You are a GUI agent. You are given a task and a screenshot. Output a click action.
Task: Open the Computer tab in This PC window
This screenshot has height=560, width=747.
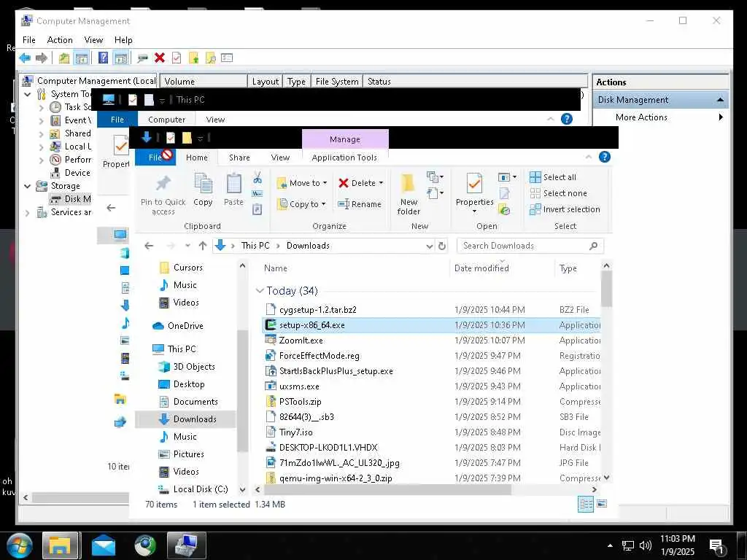(166, 120)
